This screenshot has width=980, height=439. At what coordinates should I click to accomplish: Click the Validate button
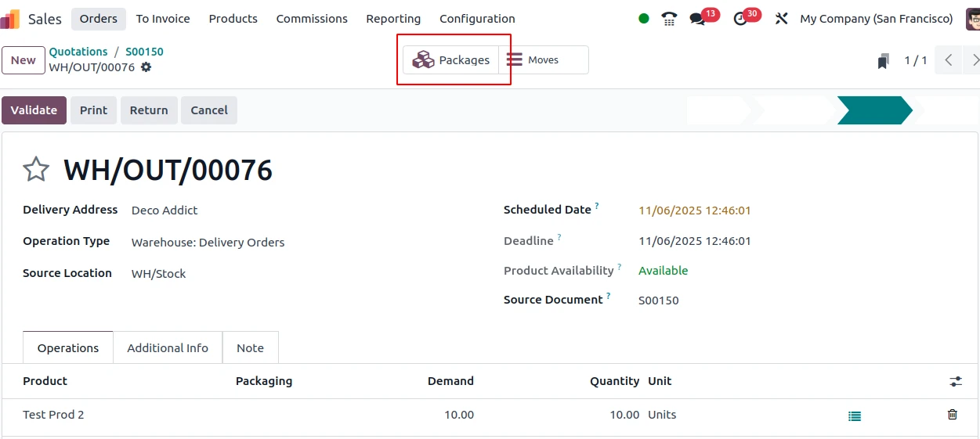click(34, 110)
